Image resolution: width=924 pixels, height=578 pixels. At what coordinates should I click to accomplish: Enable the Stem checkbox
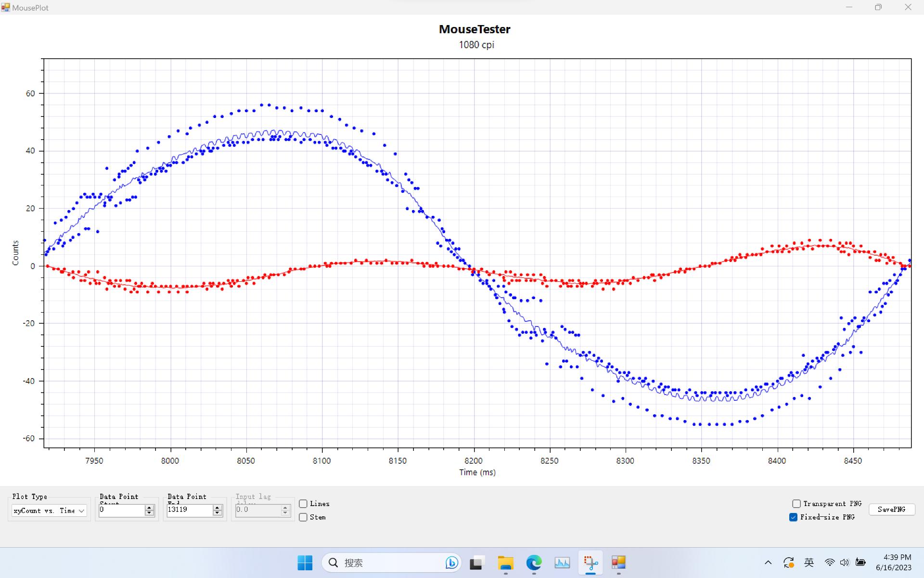tap(303, 517)
